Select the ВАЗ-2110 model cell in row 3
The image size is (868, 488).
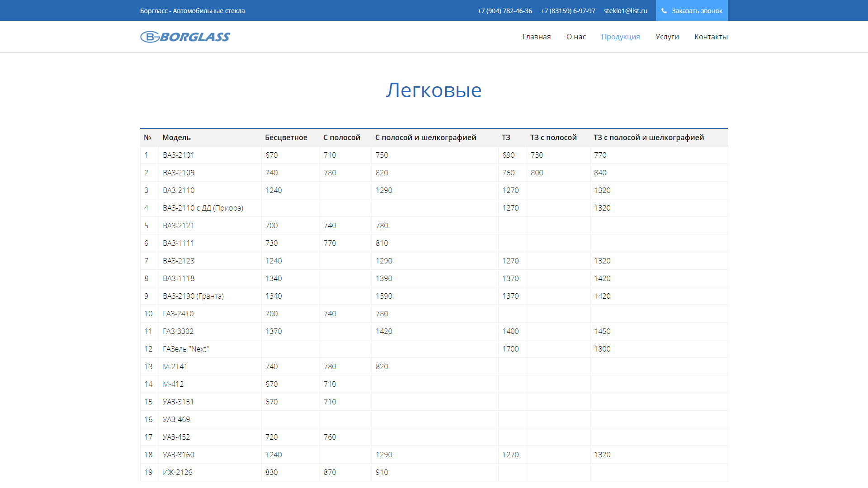click(210, 190)
